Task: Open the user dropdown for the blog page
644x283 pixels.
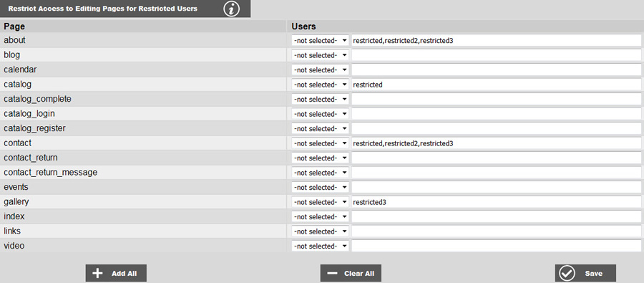Action: click(x=321, y=55)
